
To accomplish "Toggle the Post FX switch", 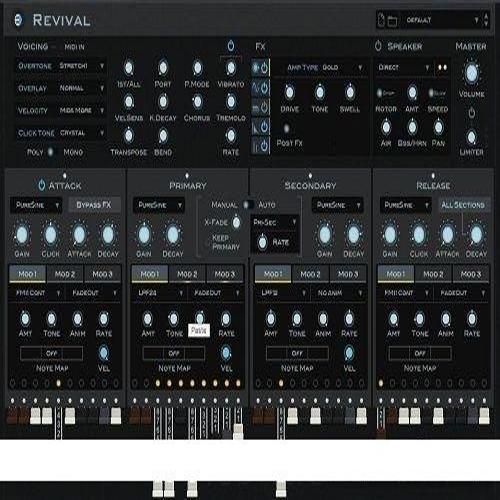I will 286,128.
